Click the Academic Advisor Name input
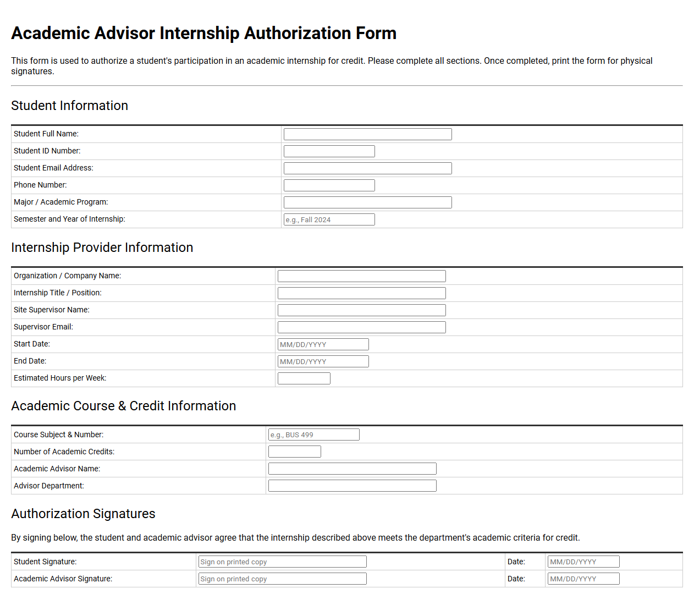694x616 pixels. pyautogui.click(x=352, y=469)
